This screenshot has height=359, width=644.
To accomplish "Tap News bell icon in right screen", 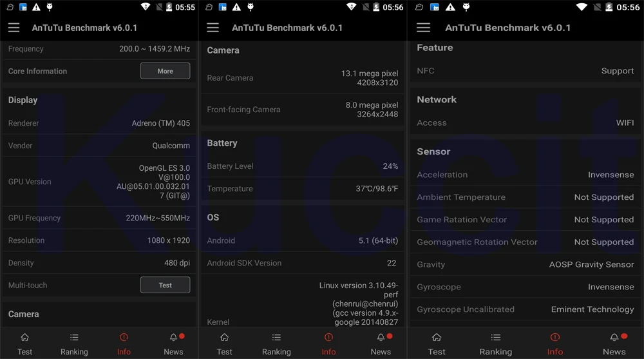I will [x=614, y=338].
